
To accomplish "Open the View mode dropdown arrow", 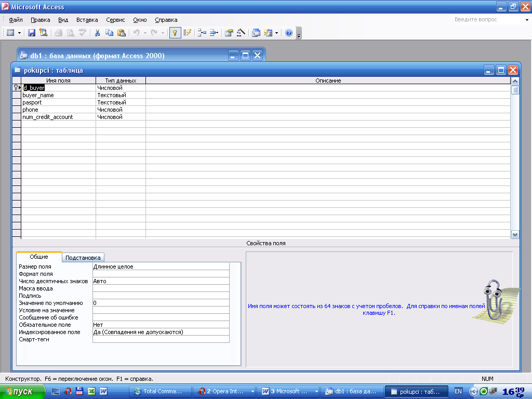I will pos(20,33).
